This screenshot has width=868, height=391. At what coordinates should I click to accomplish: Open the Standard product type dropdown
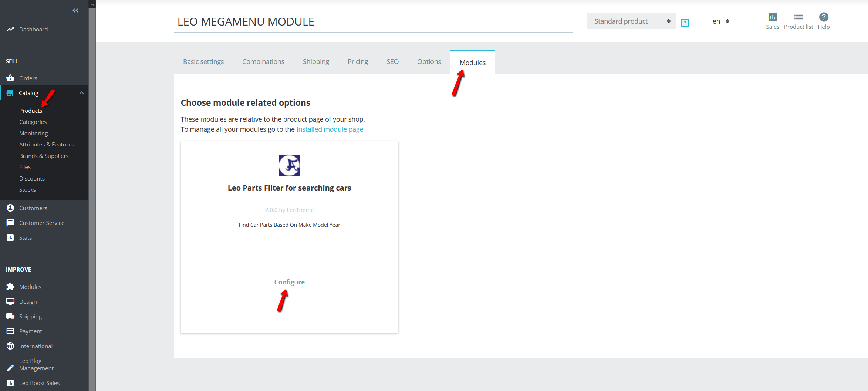pyautogui.click(x=631, y=21)
